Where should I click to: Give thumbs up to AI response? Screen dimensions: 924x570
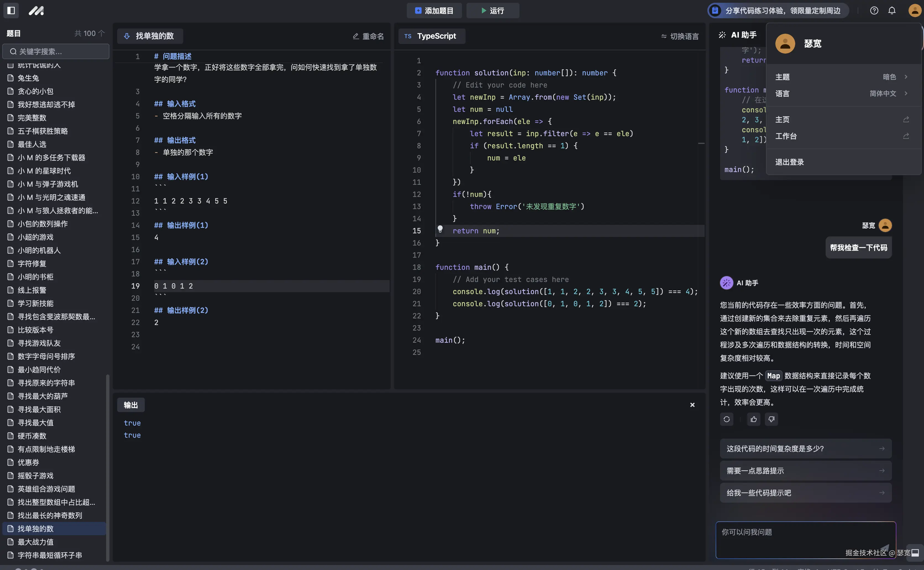tap(754, 419)
